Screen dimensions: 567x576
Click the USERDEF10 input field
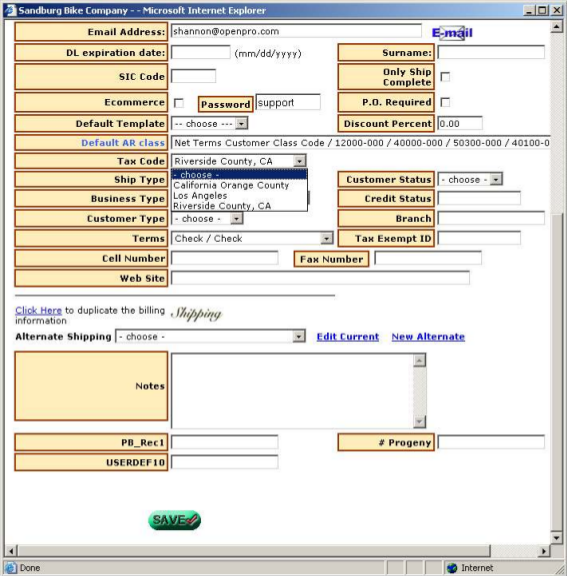(225, 462)
